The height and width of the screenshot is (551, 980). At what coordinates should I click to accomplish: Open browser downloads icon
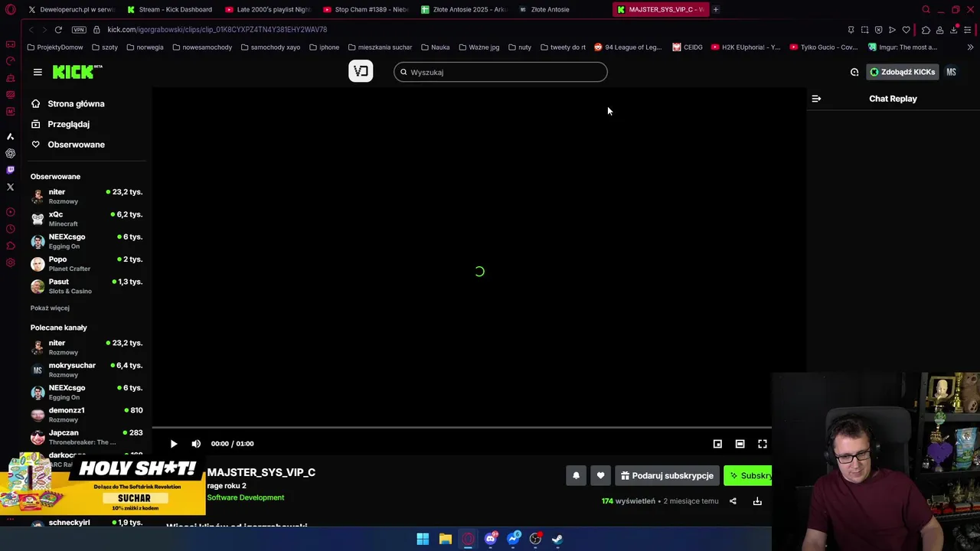954,30
